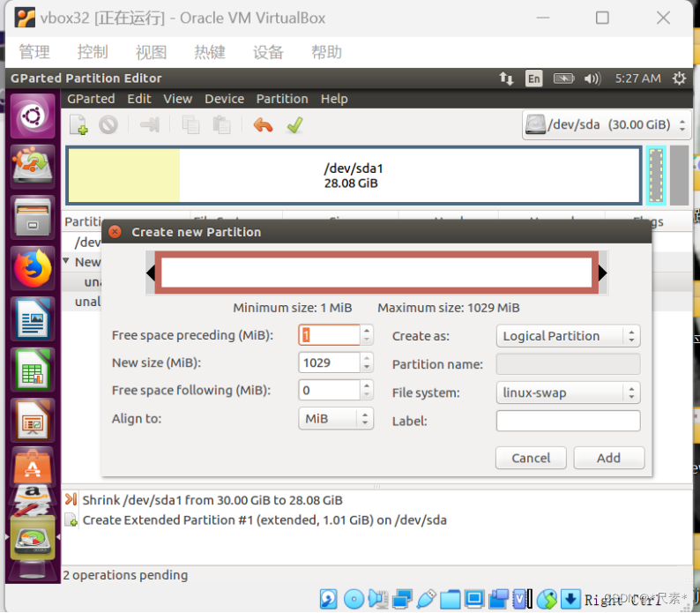Select the Shrink /dev/sda1 pending operation
The height and width of the screenshot is (613, 700).
pos(212,500)
